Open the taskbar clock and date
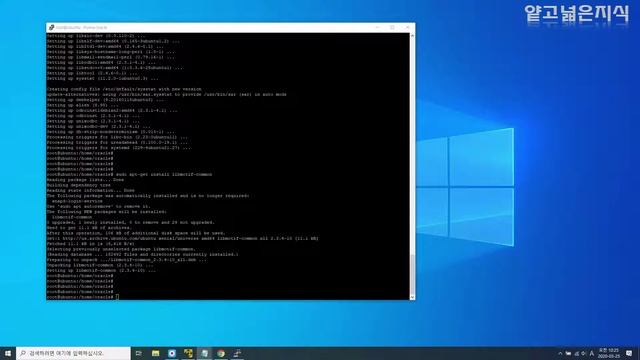Screen dimensions: 640x360 pos(609,353)
